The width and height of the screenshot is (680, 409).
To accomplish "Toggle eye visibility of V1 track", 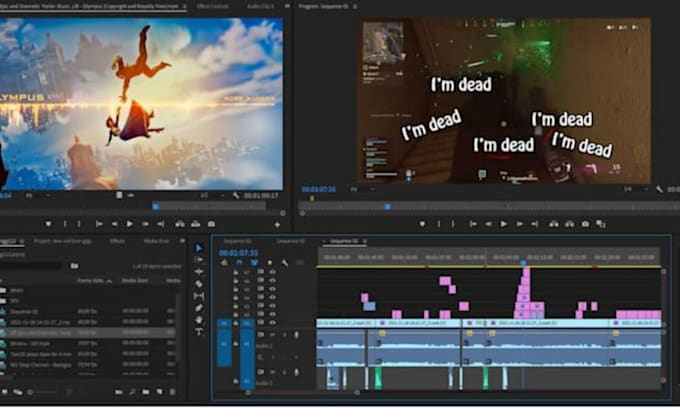I will (x=272, y=323).
